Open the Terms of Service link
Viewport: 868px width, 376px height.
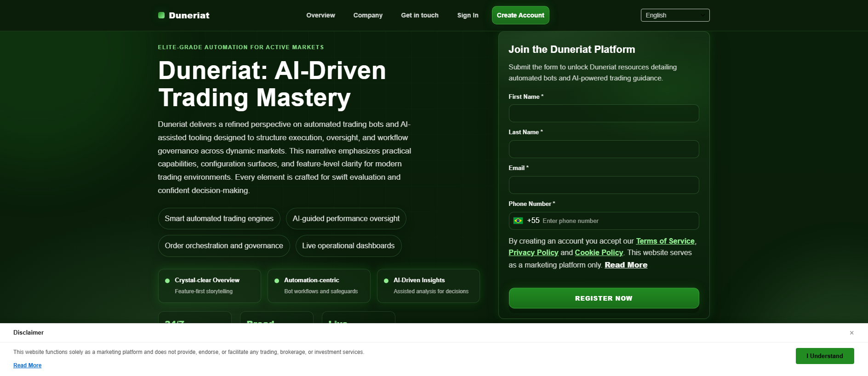tap(665, 241)
